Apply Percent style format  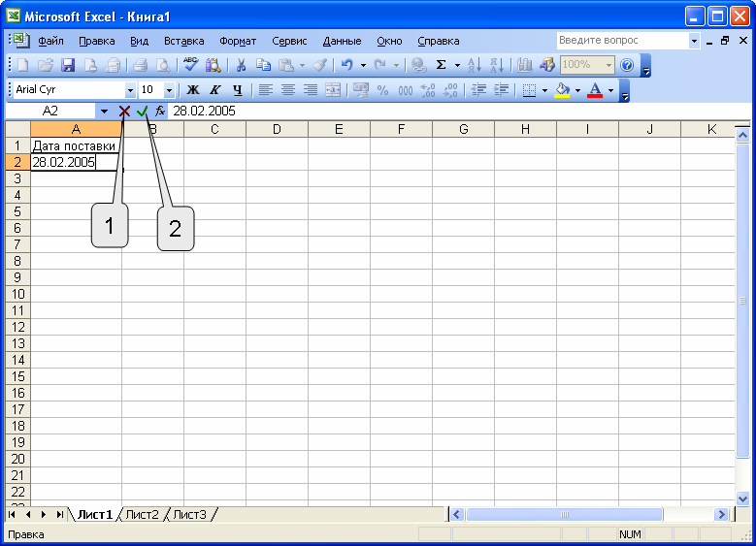pyautogui.click(x=382, y=90)
